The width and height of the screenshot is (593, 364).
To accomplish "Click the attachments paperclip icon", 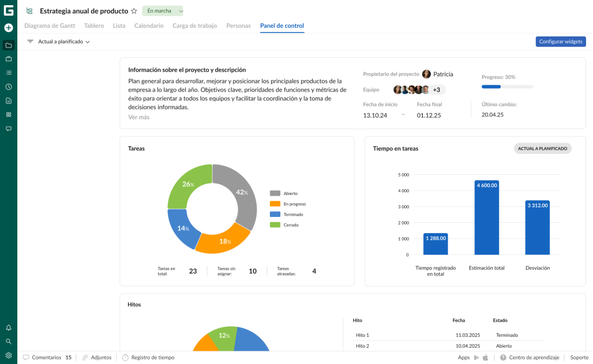I will pyautogui.click(x=85, y=357).
